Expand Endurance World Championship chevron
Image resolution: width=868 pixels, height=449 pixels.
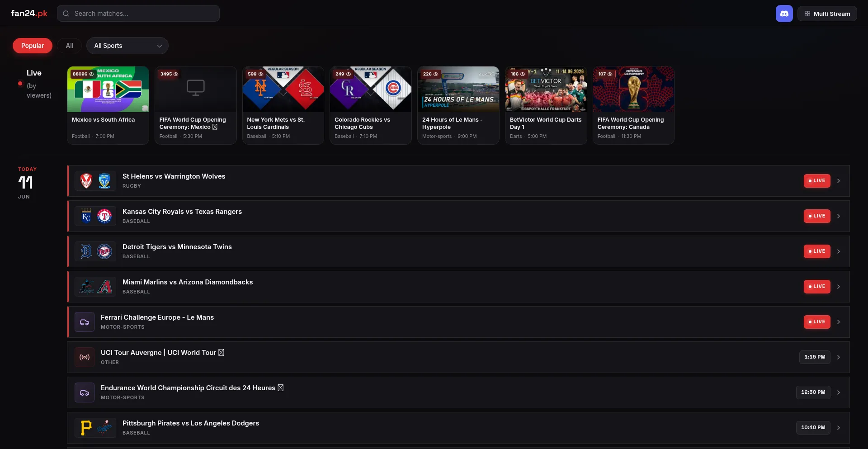(839, 392)
